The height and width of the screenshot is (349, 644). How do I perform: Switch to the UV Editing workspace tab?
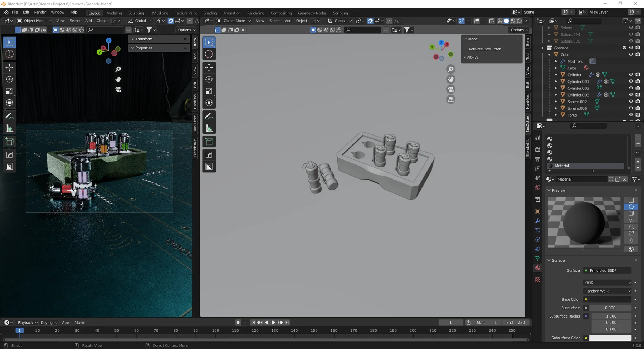159,13
